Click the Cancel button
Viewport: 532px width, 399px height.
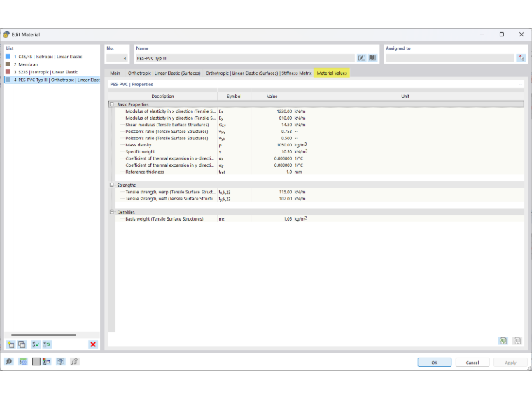point(472,363)
